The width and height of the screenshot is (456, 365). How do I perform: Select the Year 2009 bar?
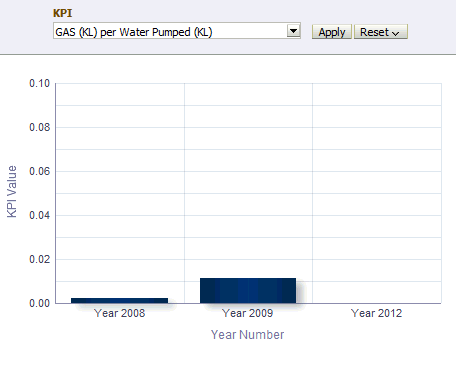248,291
